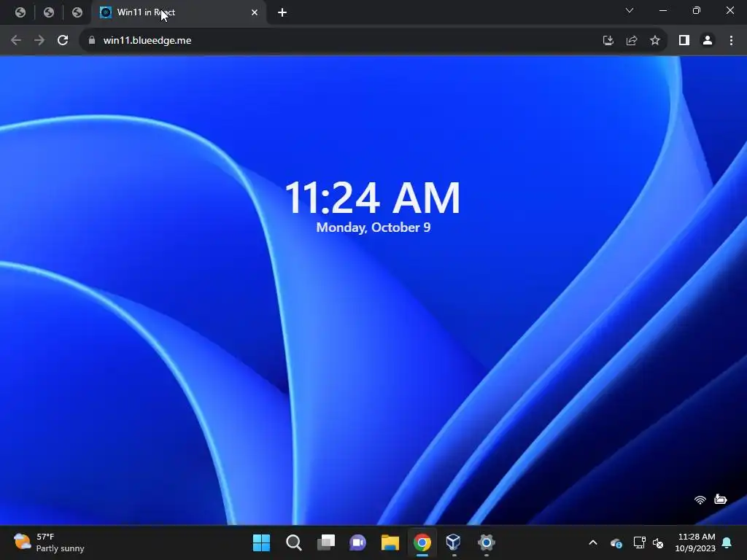Open taskbar Search

tap(294, 542)
